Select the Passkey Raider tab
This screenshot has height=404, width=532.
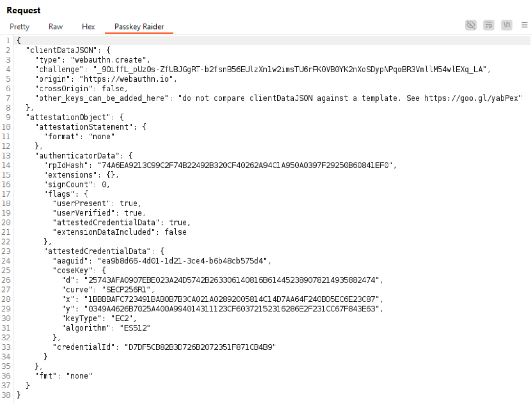click(x=139, y=27)
